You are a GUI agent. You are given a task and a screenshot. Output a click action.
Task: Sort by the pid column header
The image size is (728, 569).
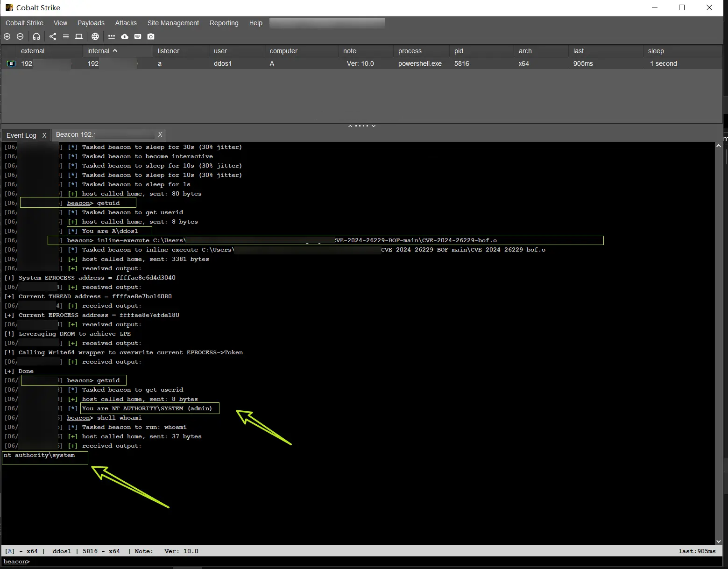(481, 51)
